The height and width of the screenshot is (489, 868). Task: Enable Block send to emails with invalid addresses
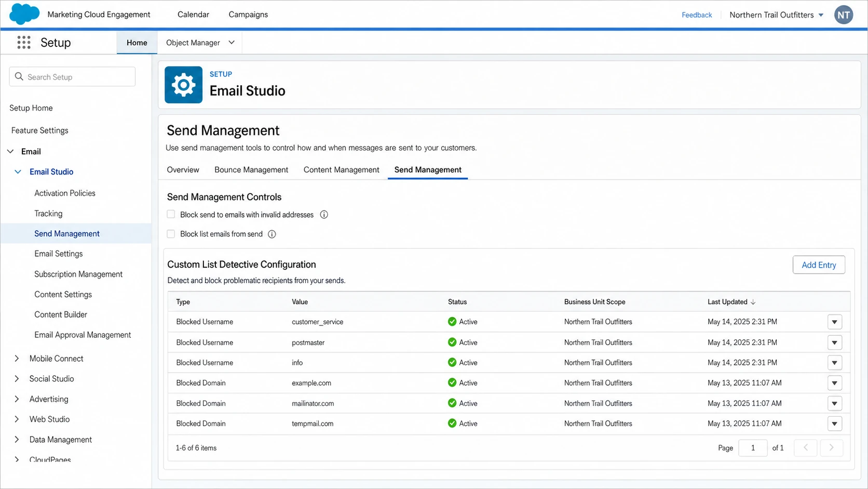point(171,214)
